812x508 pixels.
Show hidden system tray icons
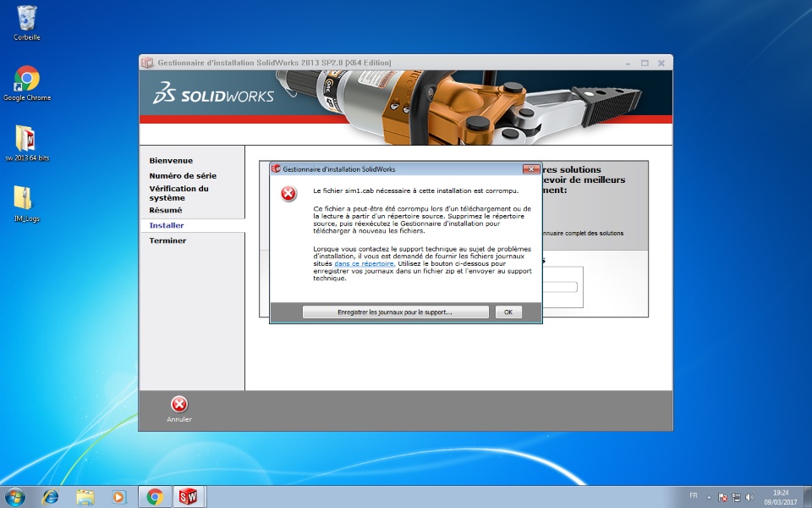pos(709,497)
